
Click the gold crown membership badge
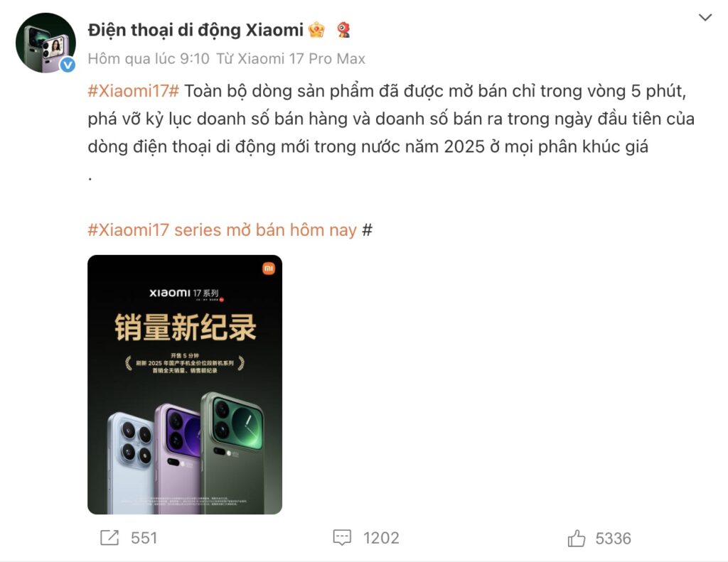point(316,30)
